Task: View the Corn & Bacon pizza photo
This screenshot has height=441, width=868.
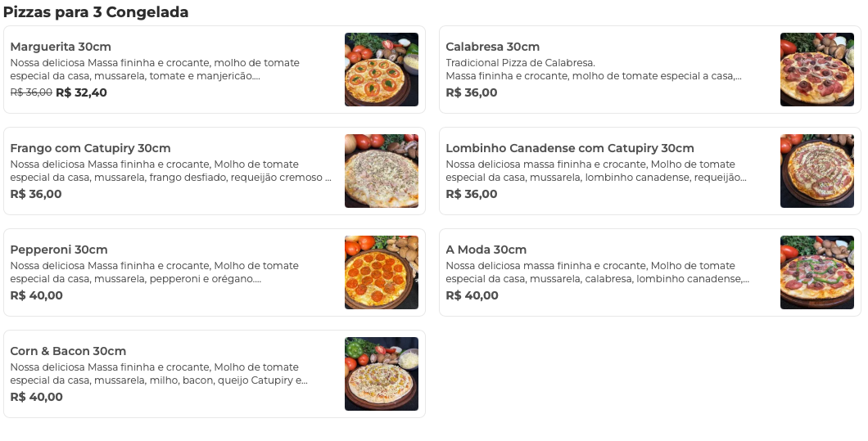Action: click(x=381, y=374)
